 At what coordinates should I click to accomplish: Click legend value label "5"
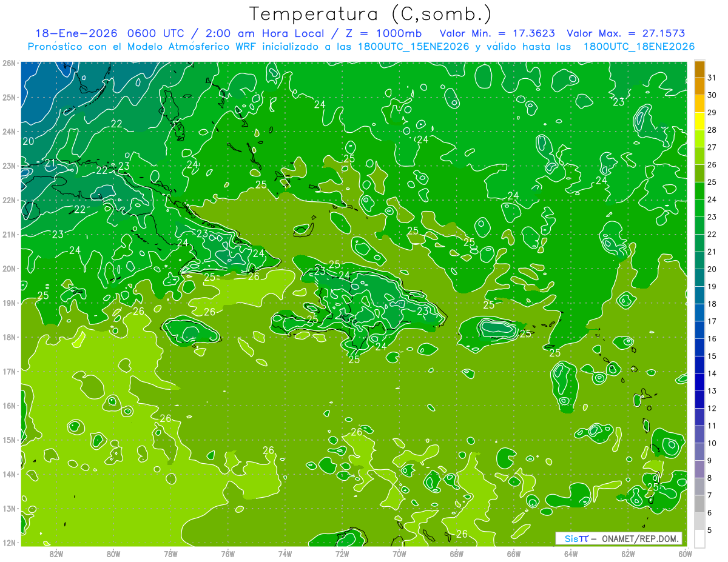point(710,530)
